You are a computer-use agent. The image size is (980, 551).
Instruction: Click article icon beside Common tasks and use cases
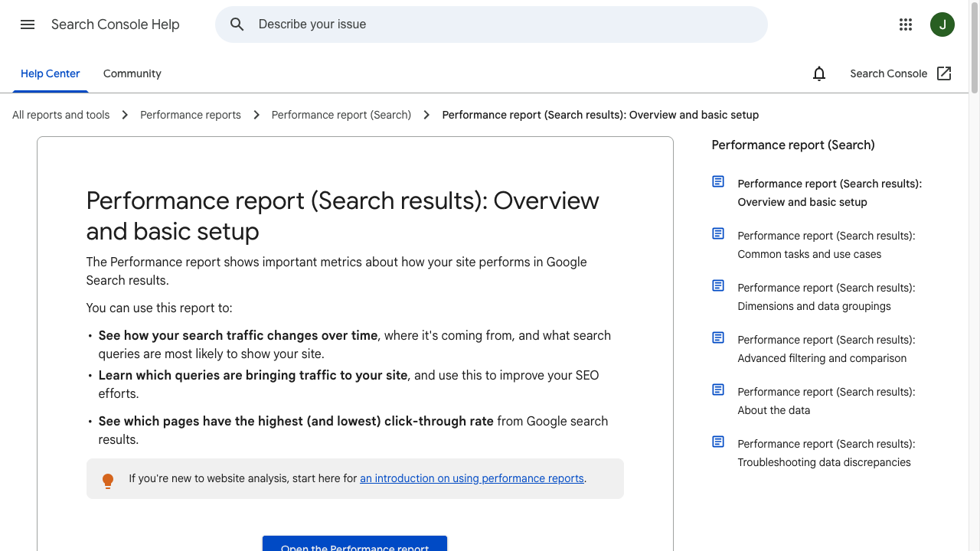click(718, 233)
